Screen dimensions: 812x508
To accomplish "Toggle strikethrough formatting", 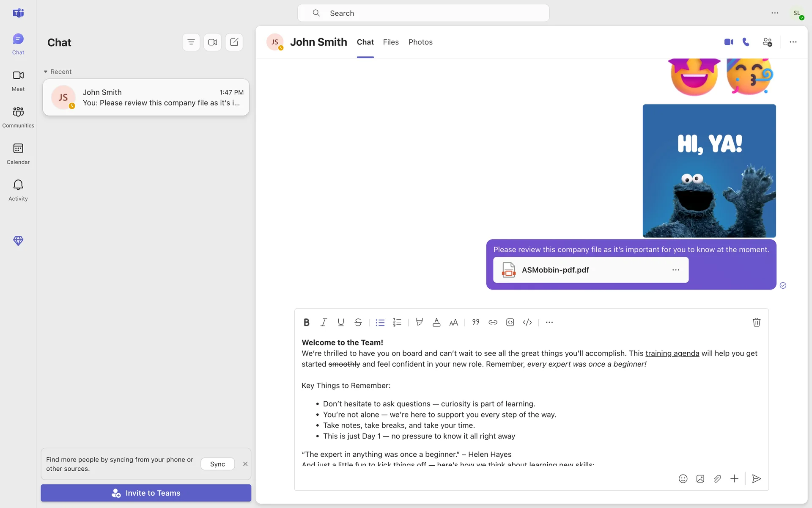I will 358,322.
